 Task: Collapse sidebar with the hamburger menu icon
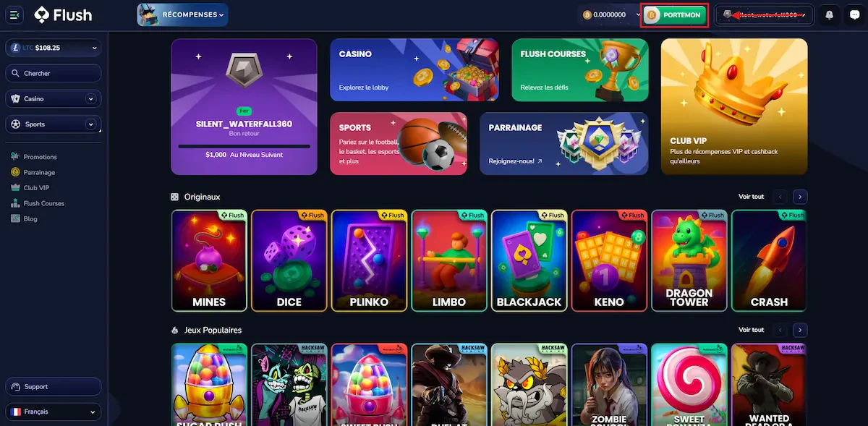coord(14,14)
